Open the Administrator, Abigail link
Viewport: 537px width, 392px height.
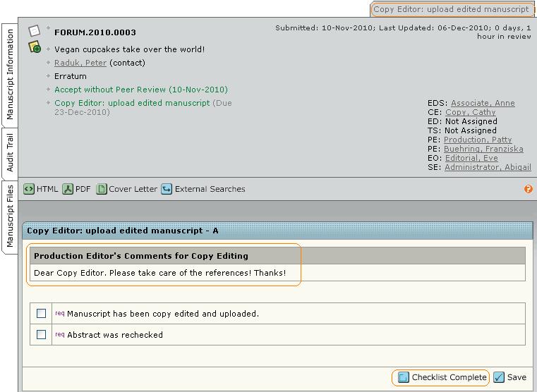pos(488,167)
